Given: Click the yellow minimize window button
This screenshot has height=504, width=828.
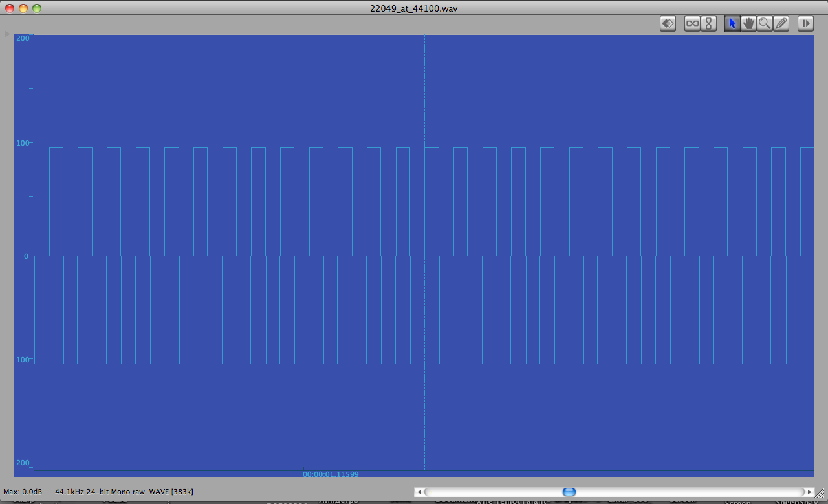Looking at the screenshot, I should pyautogui.click(x=23, y=8).
